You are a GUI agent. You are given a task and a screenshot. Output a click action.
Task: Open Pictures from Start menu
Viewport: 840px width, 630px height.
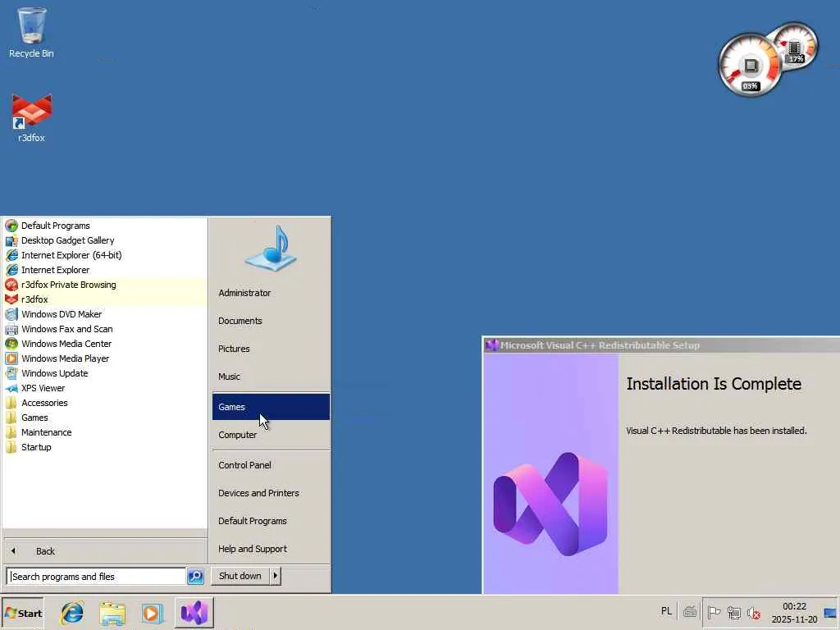coord(271,349)
